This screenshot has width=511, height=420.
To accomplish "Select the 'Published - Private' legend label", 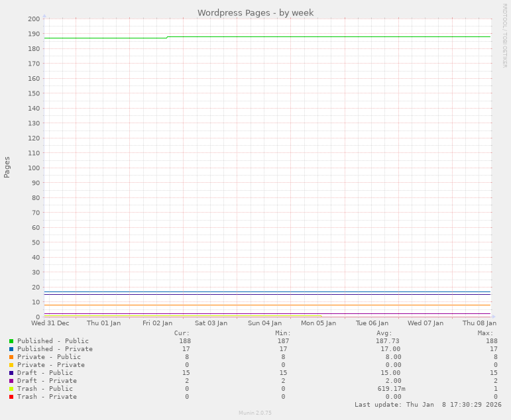I will (55, 348).
